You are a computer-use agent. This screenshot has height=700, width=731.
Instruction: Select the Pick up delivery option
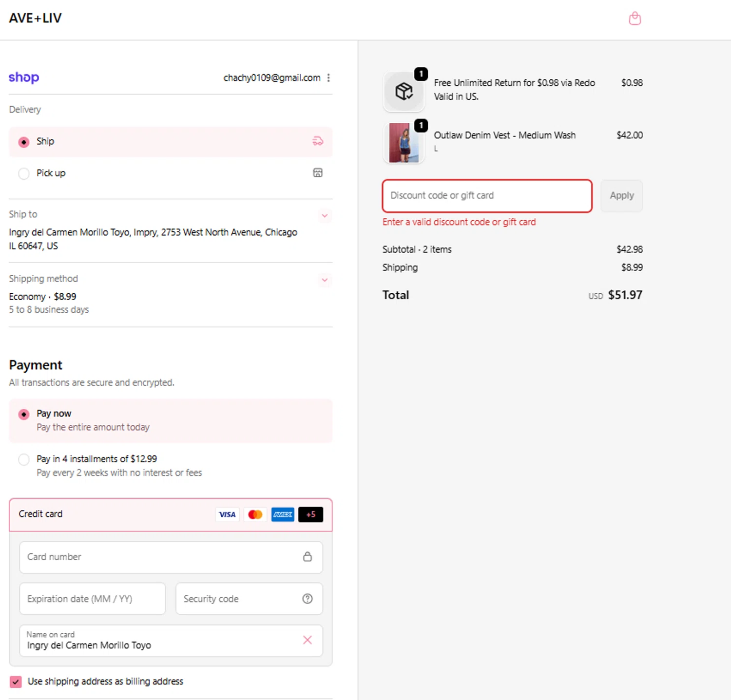171,173
